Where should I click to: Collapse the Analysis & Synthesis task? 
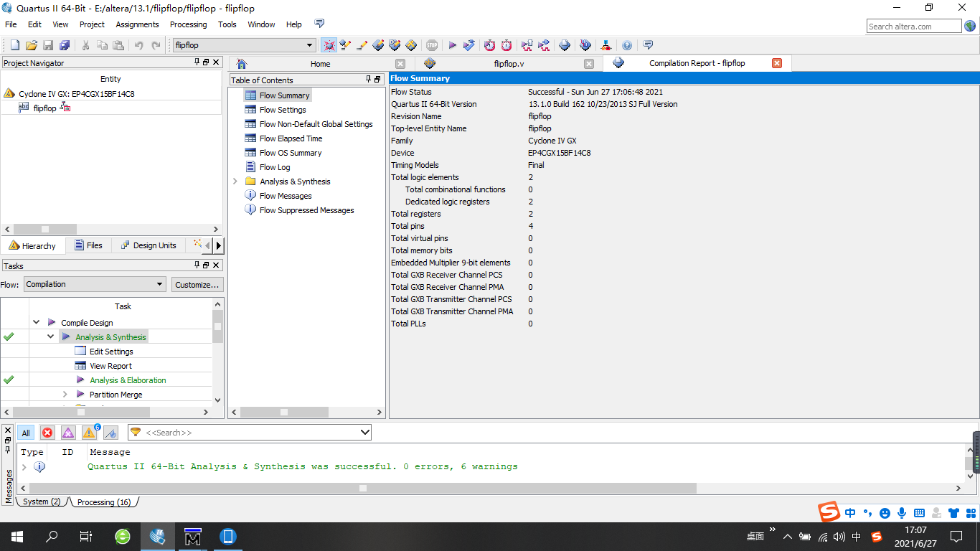pyautogui.click(x=51, y=336)
